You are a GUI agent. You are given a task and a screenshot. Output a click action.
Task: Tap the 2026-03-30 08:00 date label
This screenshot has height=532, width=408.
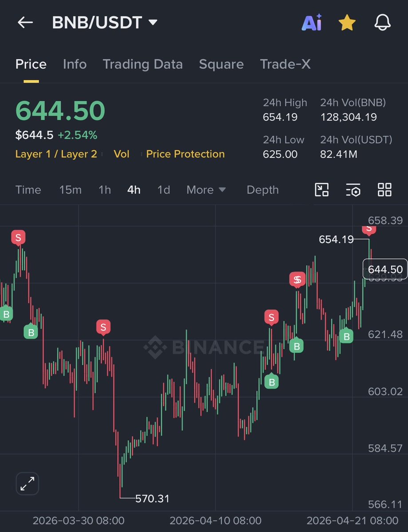79,520
